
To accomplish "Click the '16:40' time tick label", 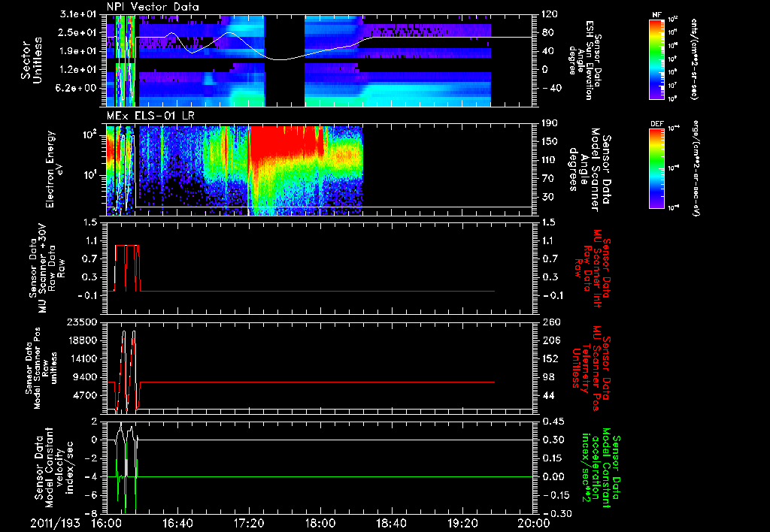I will 177,523.
